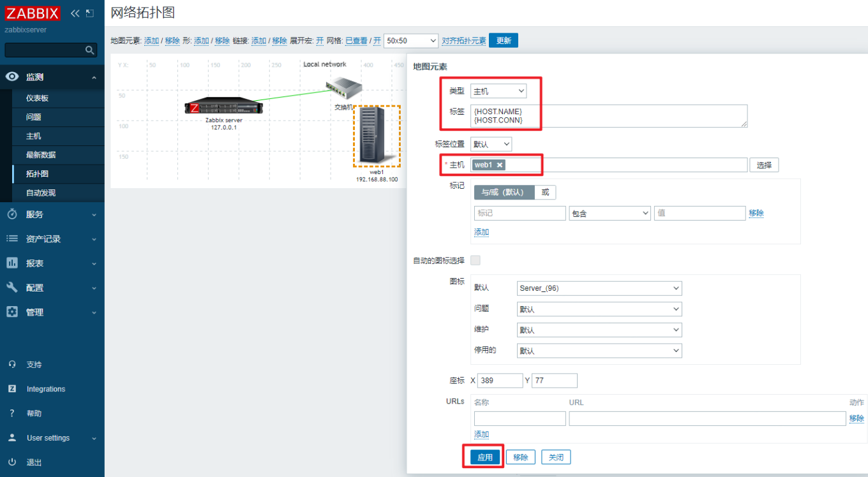Focus the Y coordinate field
The image size is (868, 477).
tap(554, 381)
